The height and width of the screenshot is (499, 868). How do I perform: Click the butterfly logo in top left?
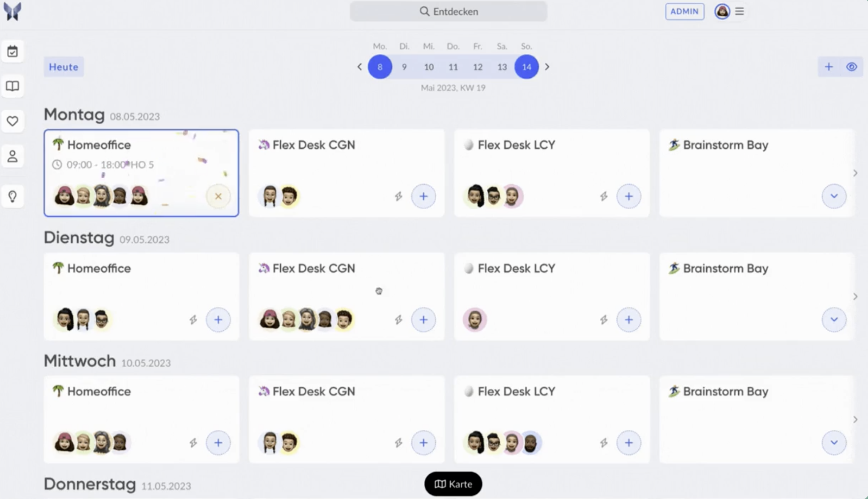point(12,12)
